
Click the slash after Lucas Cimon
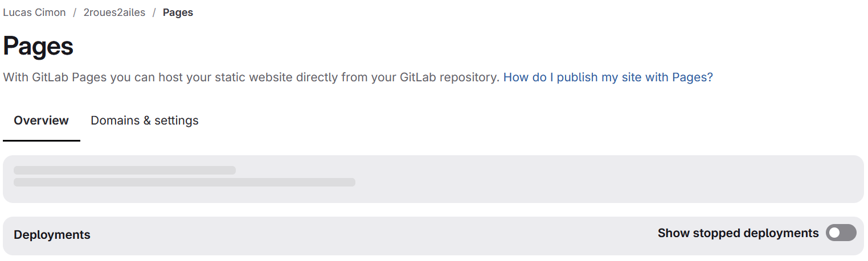75,12
